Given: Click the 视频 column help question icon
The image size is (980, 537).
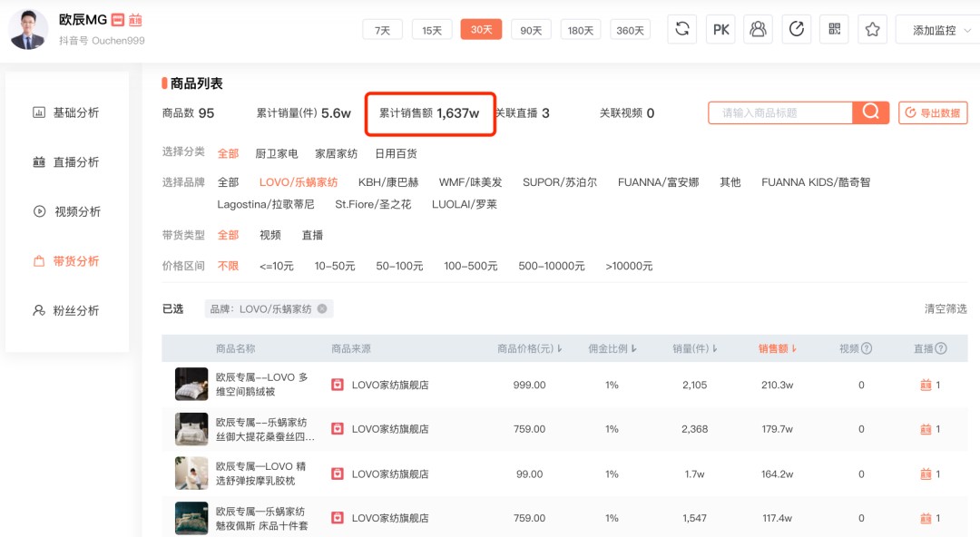Looking at the screenshot, I should [x=867, y=348].
